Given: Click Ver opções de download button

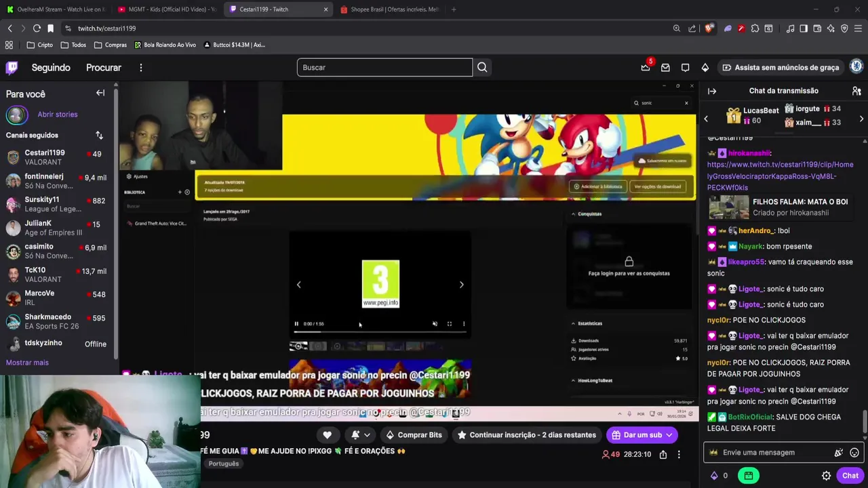Looking at the screenshot, I should pyautogui.click(x=657, y=186).
